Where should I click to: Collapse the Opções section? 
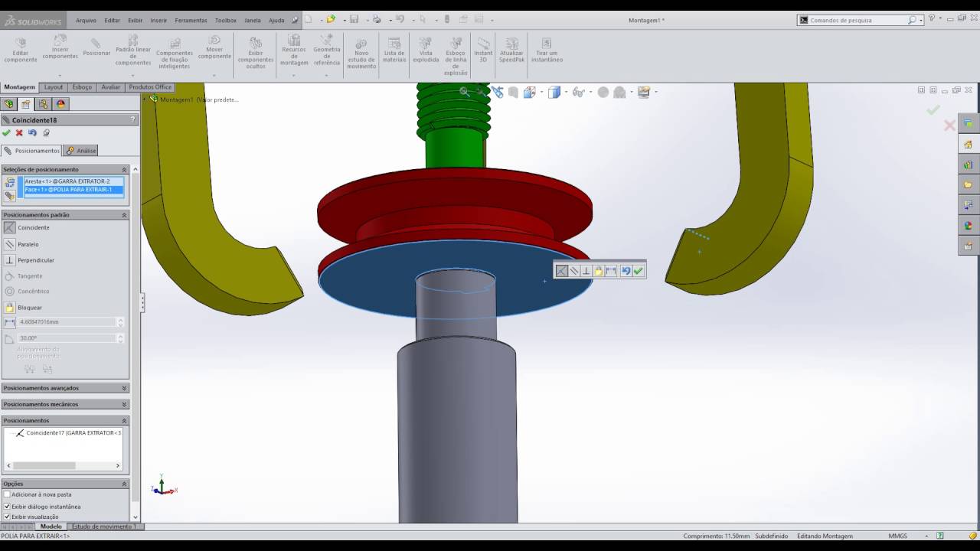click(x=124, y=484)
